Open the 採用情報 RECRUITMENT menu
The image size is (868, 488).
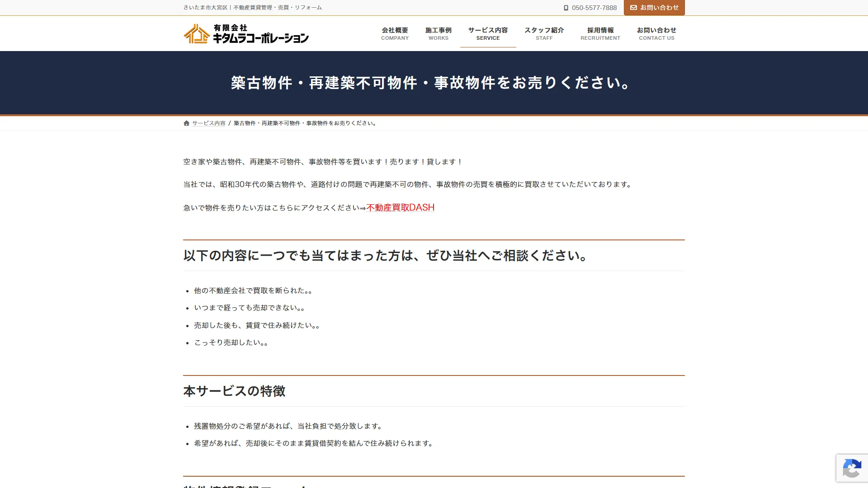click(600, 33)
